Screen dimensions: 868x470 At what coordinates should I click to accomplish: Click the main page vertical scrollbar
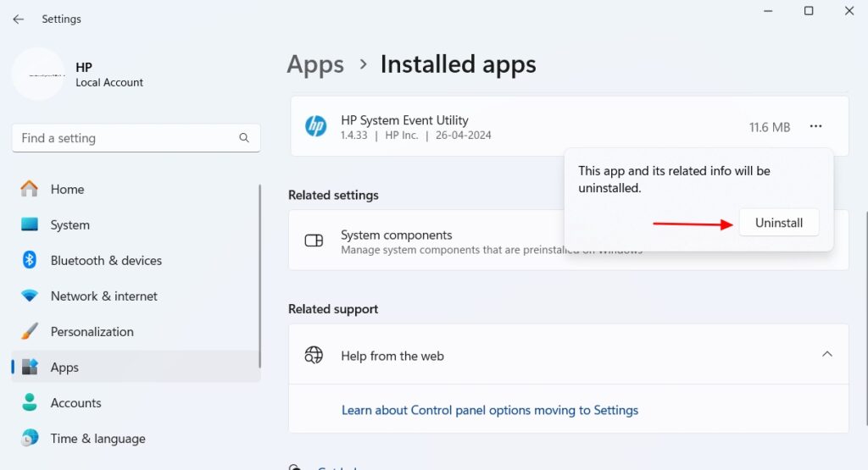(865, 318)
